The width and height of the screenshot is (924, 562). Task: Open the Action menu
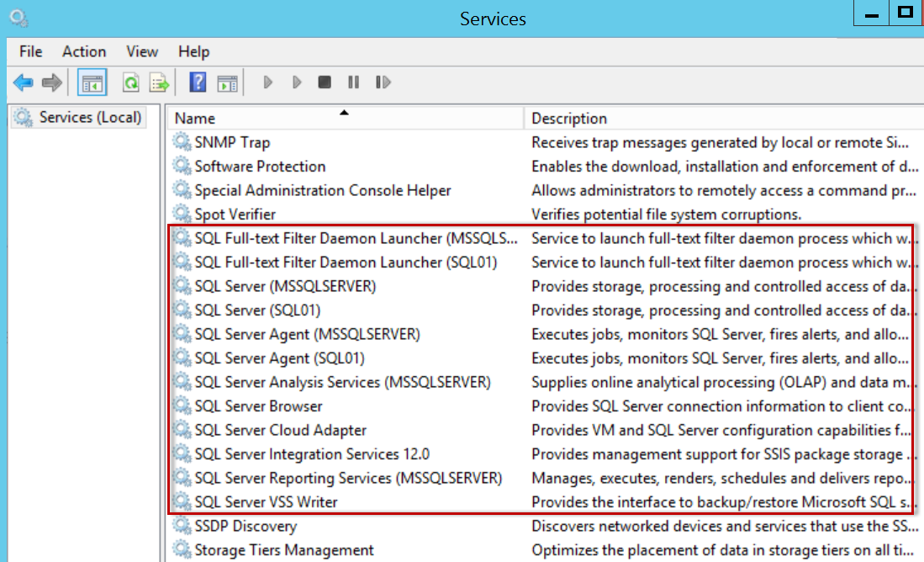click(x=84, y=52)
